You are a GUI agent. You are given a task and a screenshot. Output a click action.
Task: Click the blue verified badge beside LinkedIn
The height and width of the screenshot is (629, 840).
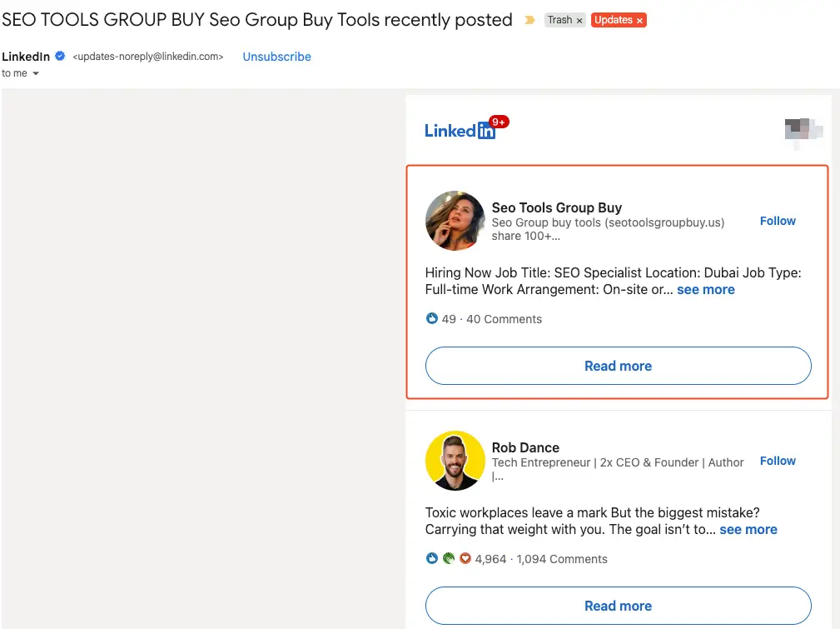pyautogui.click(x=60, y=57)
